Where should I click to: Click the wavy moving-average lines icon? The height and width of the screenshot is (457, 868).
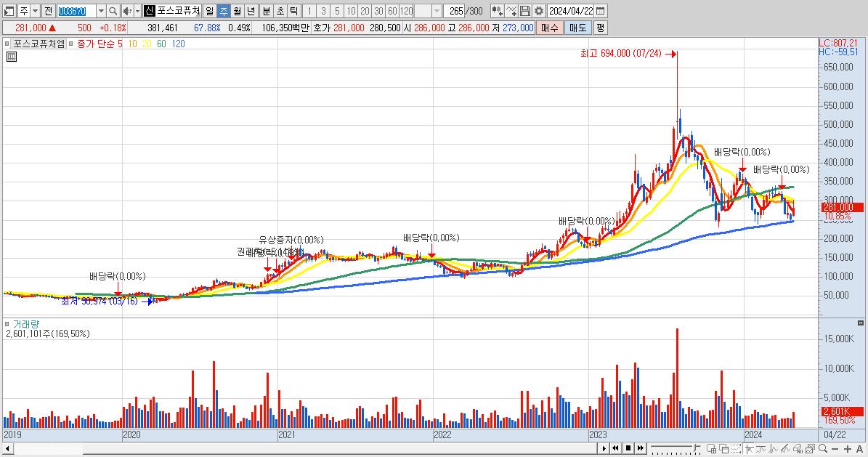760,448
